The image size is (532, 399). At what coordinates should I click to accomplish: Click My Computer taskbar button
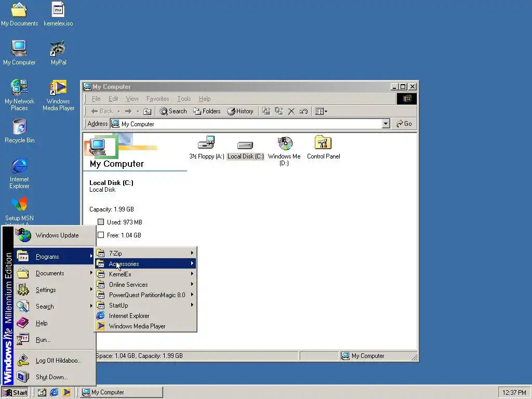pos(122,392)
